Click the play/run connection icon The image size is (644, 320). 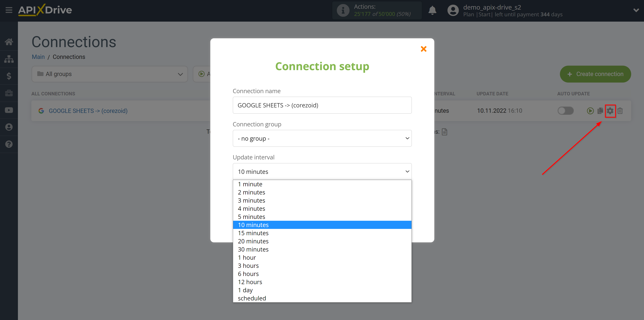pos(590,111)
